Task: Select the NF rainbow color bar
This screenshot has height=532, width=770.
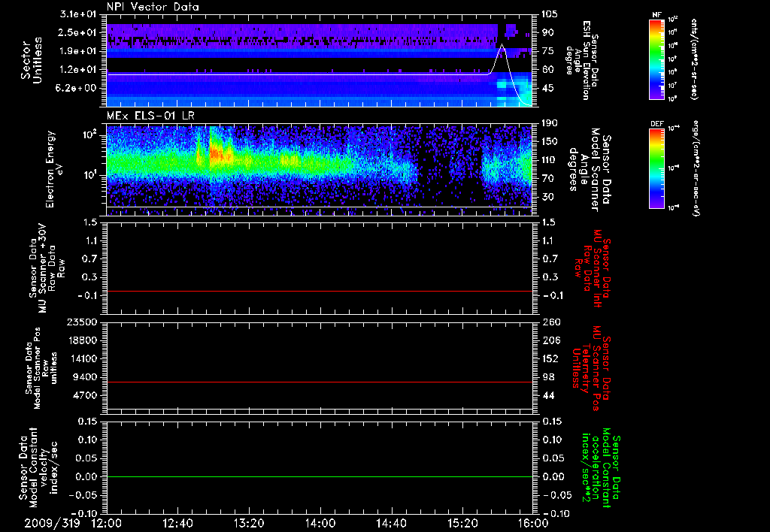Action: coord(656,59)
